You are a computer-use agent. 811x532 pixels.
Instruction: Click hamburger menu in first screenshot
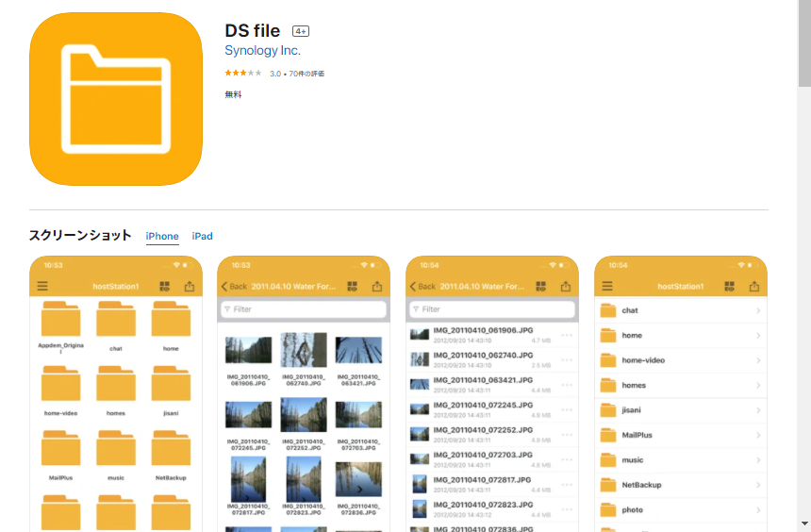point(42,286)
